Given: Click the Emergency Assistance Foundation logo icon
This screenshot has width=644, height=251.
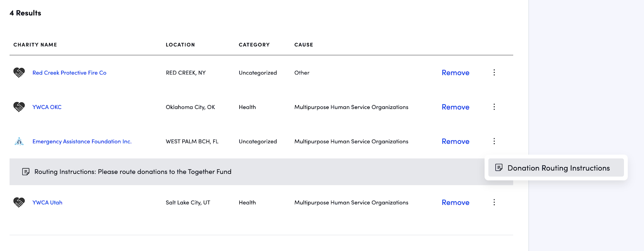Looking at the screenshot, I should 19,141.
